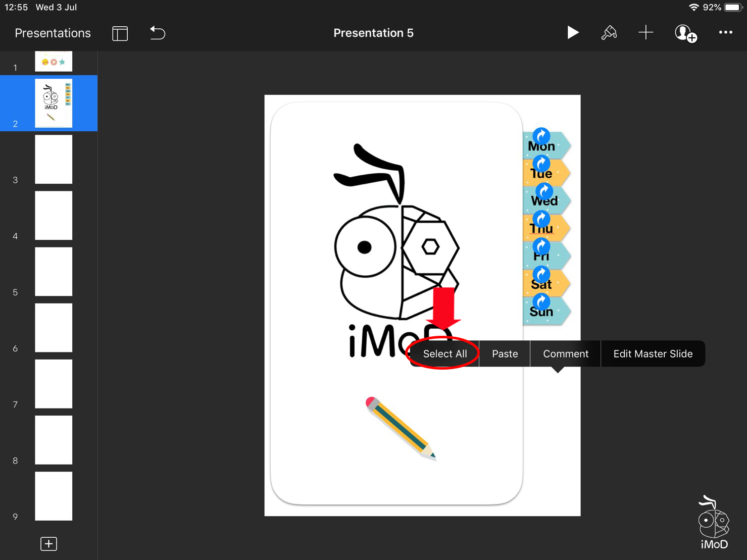747x560 pixels.
Task: Toggle the slide navigator view icon
Action: click(x=120, y=33)
